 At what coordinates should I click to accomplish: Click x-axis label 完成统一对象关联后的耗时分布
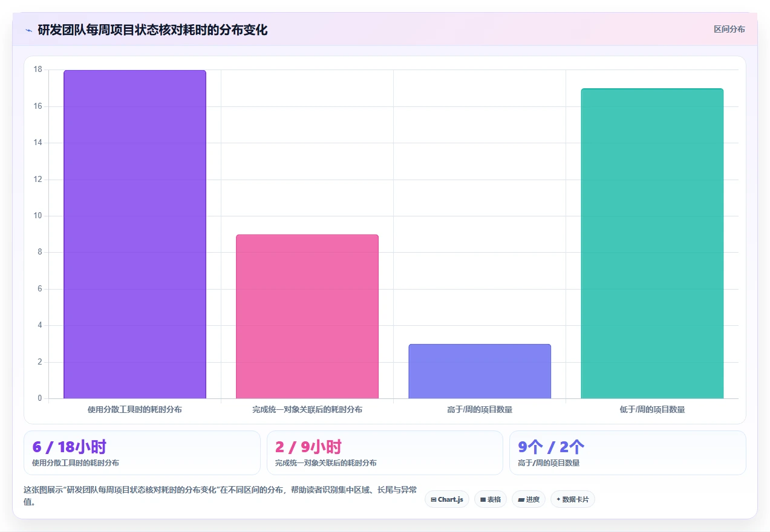(307, 409)
